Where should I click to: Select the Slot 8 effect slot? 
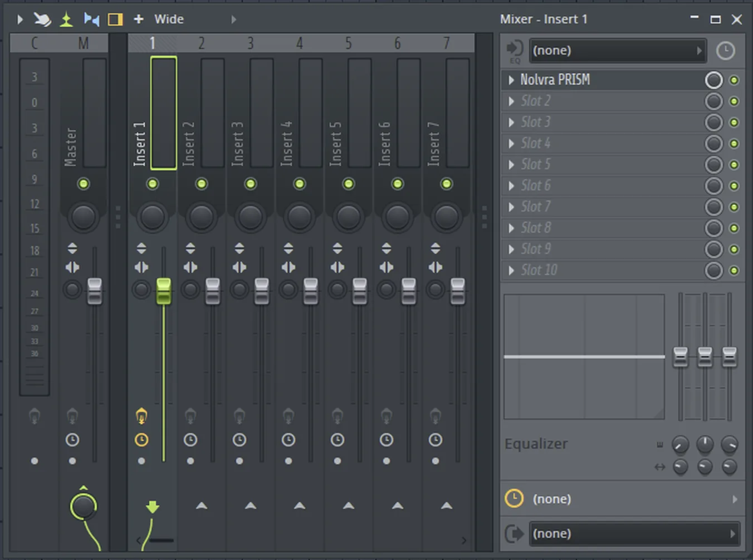pos(622,228)
